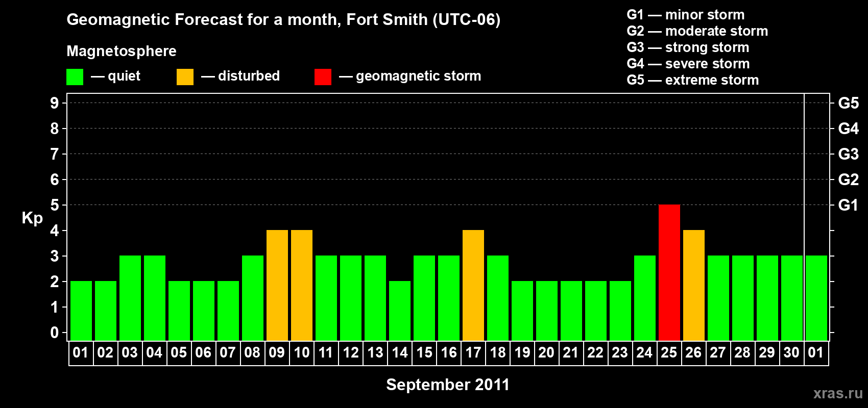
Task: Click the 'disturbed' legend label
Action: (x=249, y=76)
